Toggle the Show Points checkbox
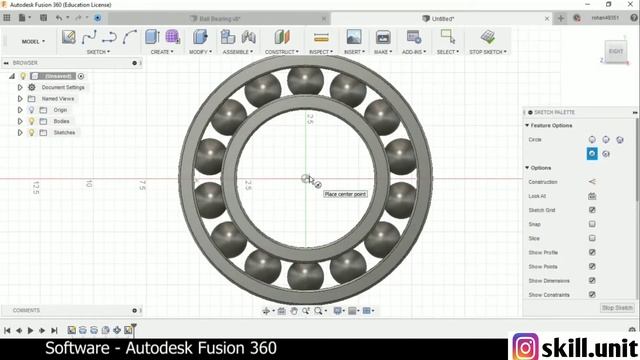The width and height of the screenshot is (640, 360). (x=592, y=266)
